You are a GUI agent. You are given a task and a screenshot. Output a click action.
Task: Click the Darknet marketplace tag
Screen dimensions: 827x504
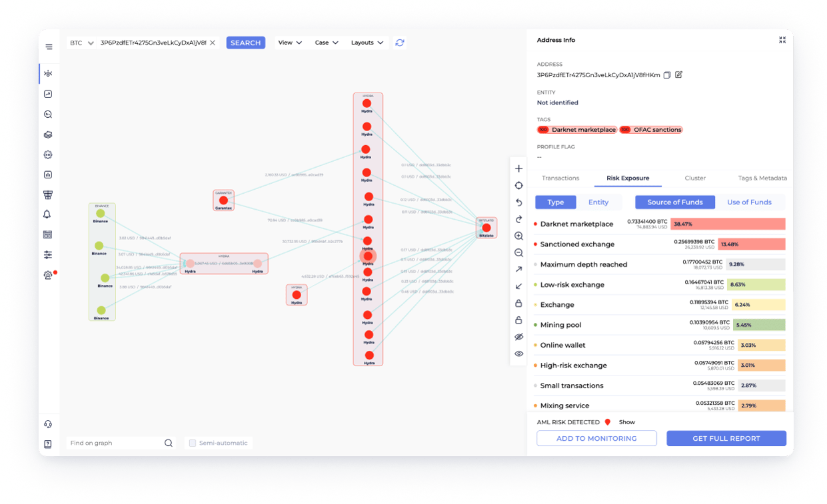point(577,130)
